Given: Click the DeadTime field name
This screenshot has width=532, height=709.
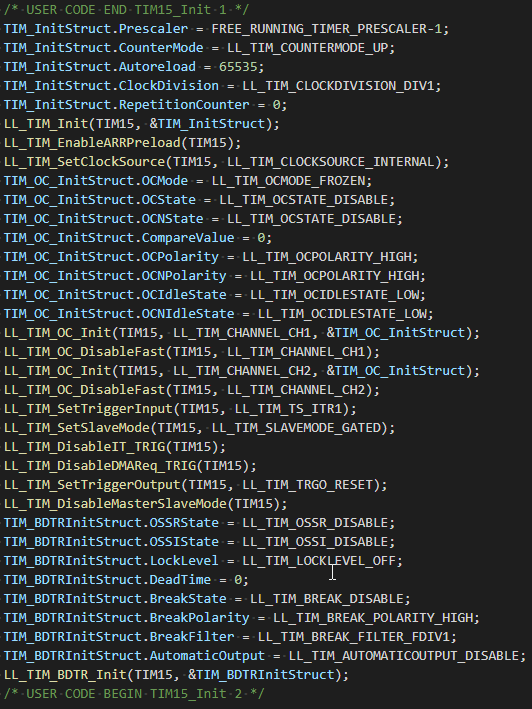Looking at the screenshot, I should coord(180,579).
